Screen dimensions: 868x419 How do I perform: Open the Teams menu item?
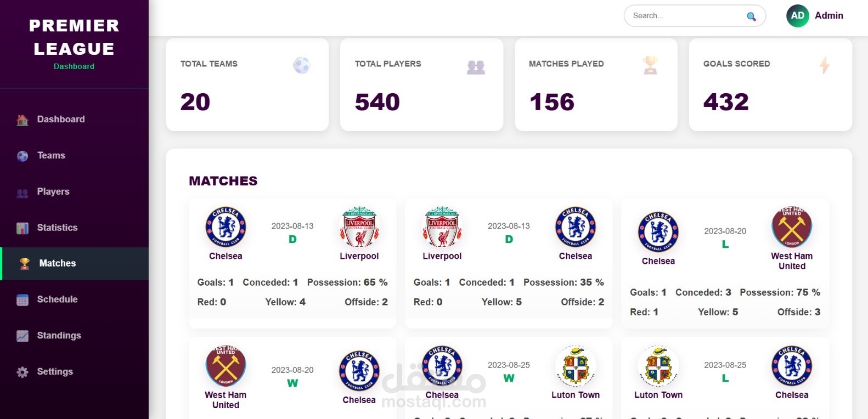point(51,155)
